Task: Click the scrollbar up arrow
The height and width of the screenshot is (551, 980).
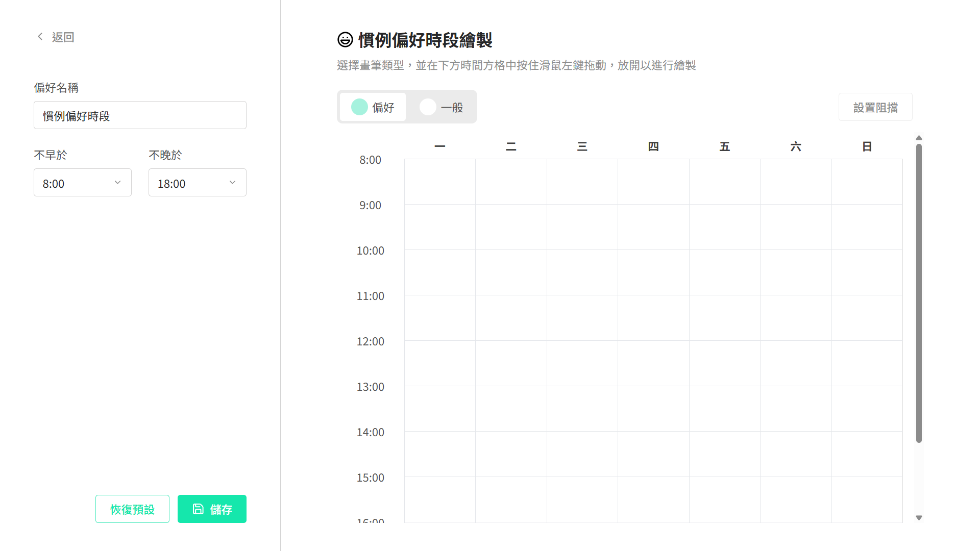Action: [919, 138]
